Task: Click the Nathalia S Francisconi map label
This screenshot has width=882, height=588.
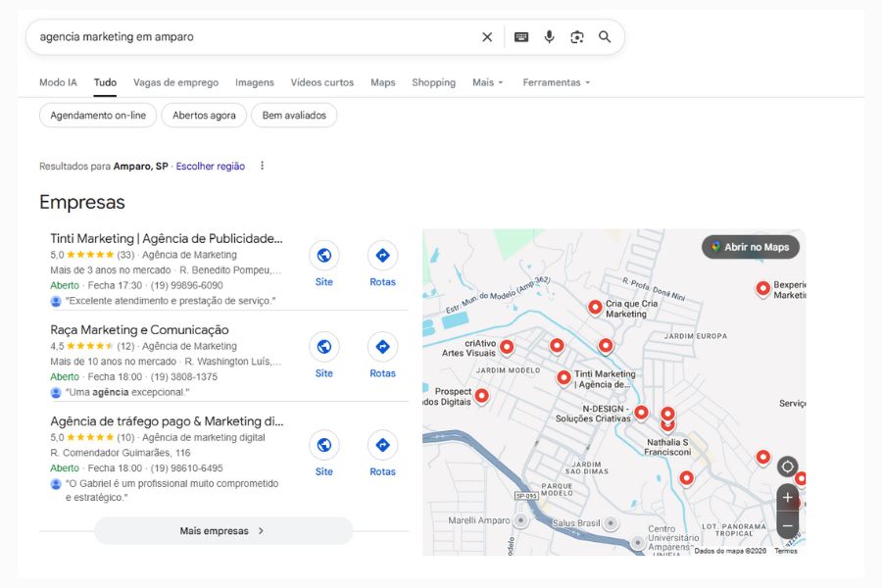Action: pos(667,447)
